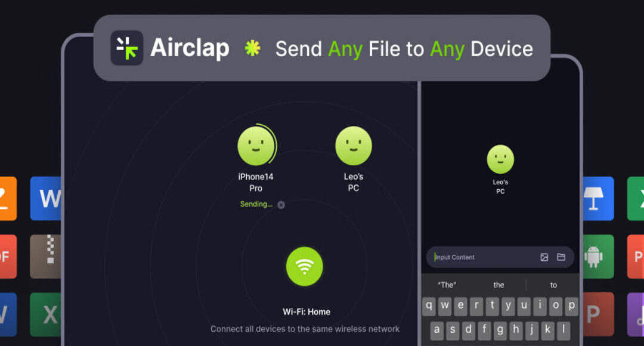This screenshot has width=644, height=346.
Task: Open the image picker icon in input bar
Action: click(x=544, y=257)
